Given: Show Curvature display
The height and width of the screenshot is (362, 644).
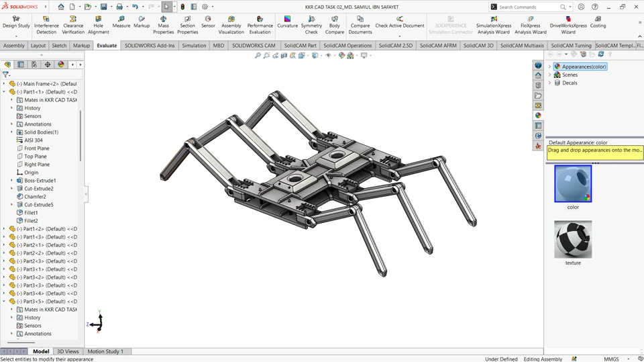Looking at the screenshot, I should pyautogui.click(x=288, y=22).
